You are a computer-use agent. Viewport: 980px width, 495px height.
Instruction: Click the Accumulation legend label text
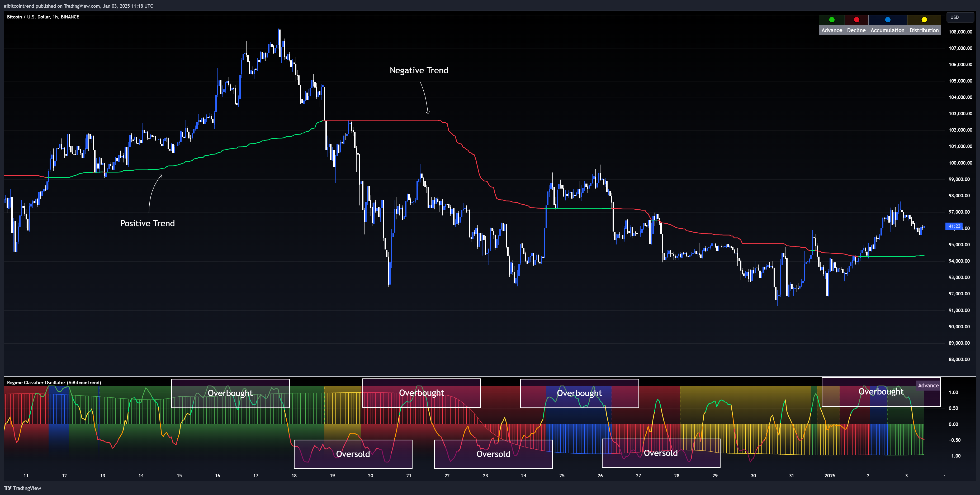click(888, 30)
